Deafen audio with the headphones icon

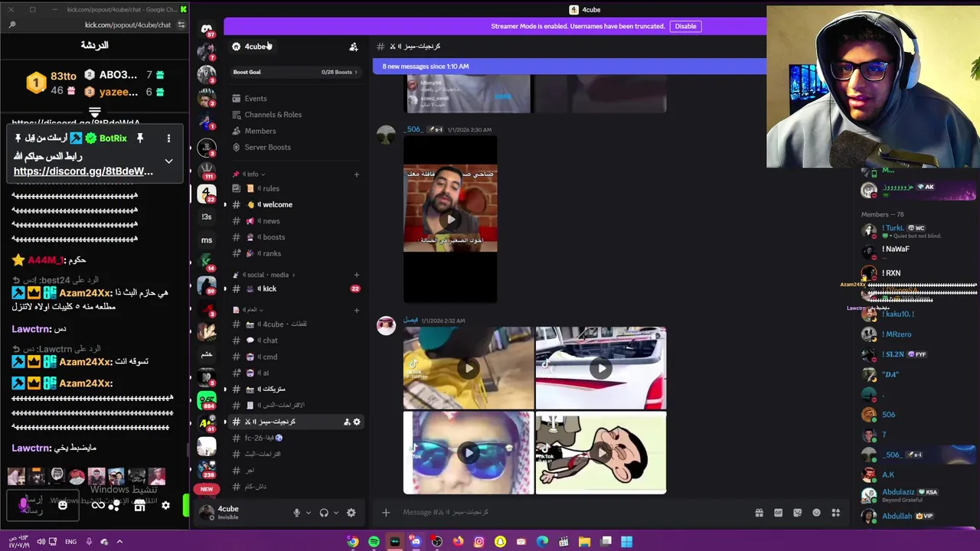324,513
